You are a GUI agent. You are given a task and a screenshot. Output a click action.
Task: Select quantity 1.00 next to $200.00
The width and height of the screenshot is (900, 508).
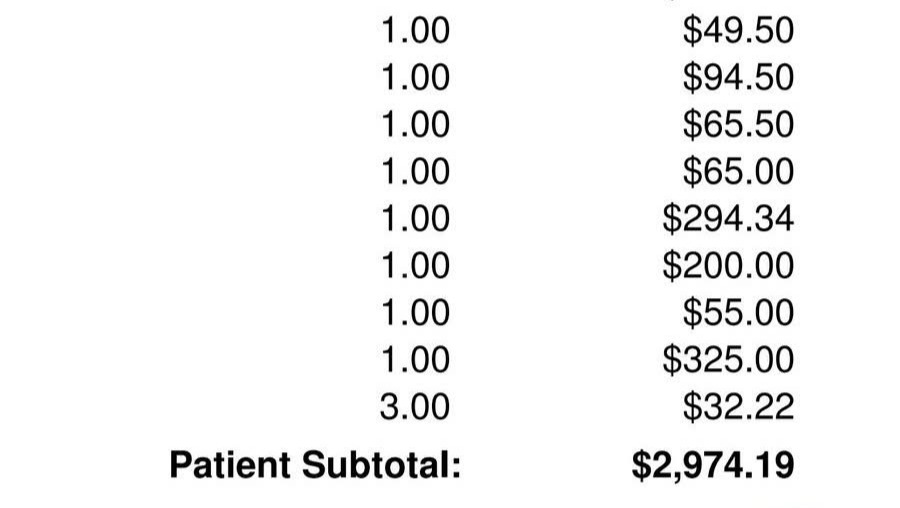(415, 265)
